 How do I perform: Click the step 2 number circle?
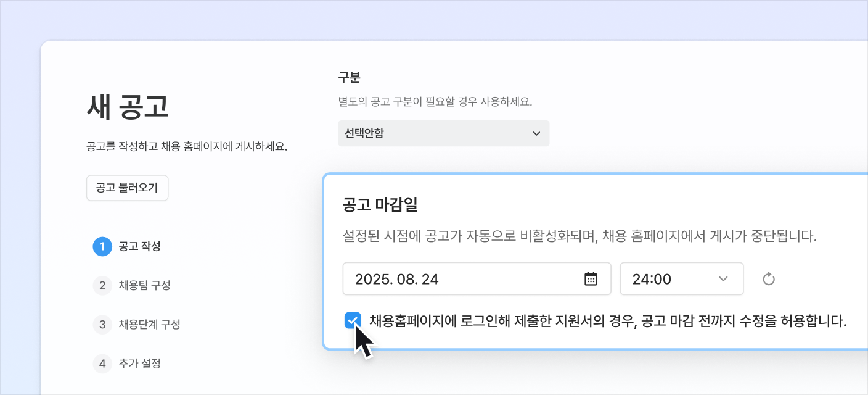pyautogui.click(x=102, y=285)
